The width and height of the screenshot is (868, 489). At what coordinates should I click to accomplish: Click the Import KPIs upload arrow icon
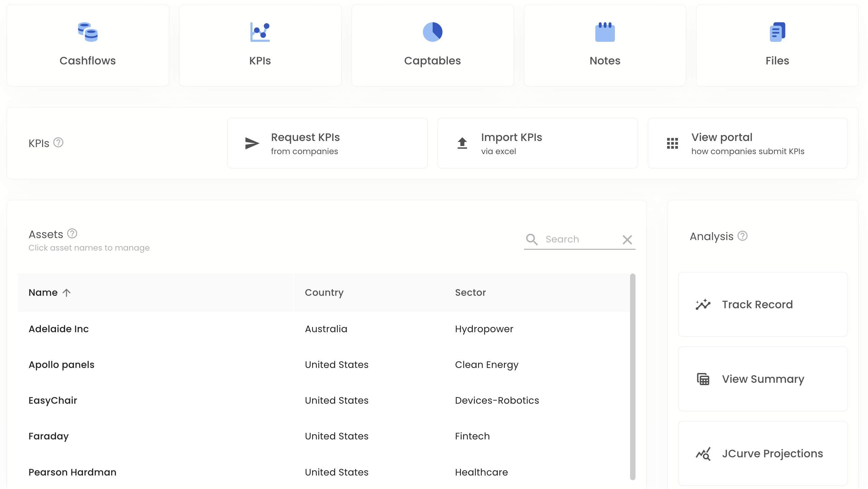tap(462, 143)
